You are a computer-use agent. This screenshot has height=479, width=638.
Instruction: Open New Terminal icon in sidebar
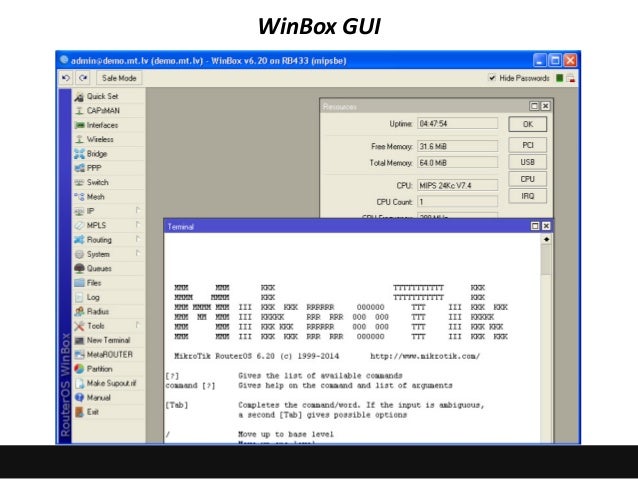79,340
